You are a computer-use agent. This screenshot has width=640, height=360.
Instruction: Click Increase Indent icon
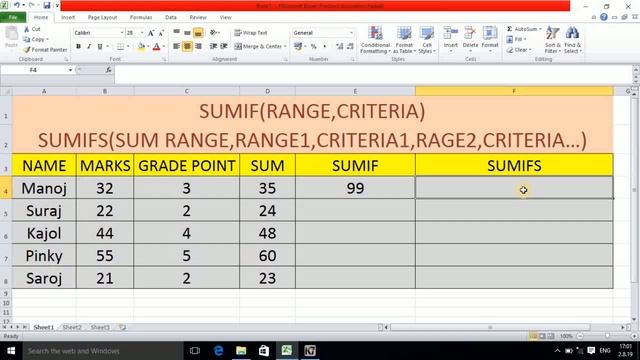click(x=224, y=47)
